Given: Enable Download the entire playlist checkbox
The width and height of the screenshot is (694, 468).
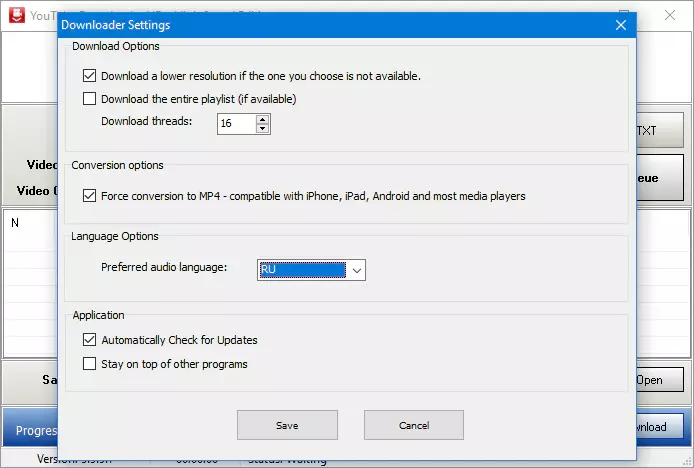Looking at the screenshot, I should click(x=90, y=99).
